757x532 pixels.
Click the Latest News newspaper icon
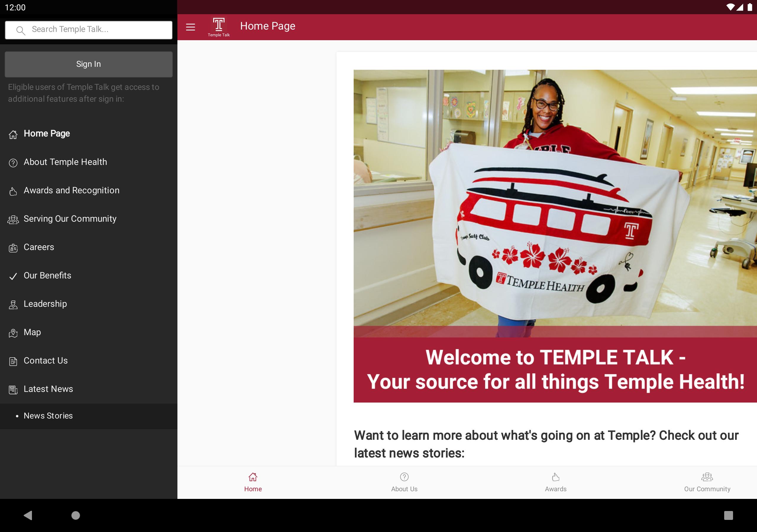pos(13,390)
